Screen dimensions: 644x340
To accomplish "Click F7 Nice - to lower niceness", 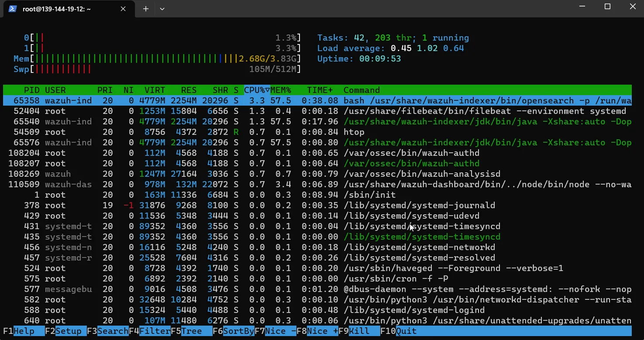I will point(276,331).
